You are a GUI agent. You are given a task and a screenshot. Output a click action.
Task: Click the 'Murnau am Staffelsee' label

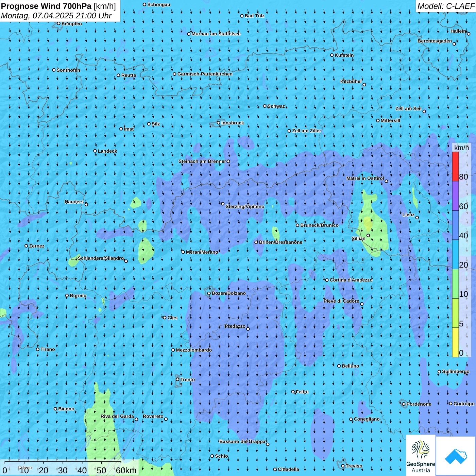(x=216, y=34)
